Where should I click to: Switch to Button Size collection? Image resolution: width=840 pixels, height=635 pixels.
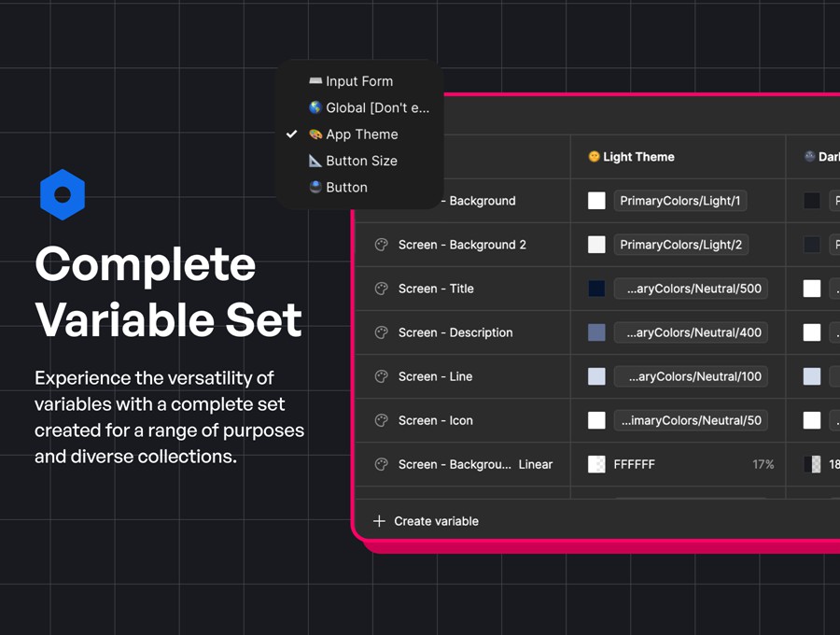coord(360,161)
